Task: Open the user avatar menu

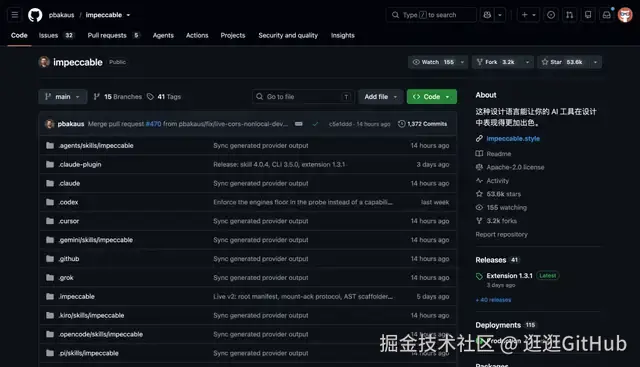Action: (x=625, y=15)
